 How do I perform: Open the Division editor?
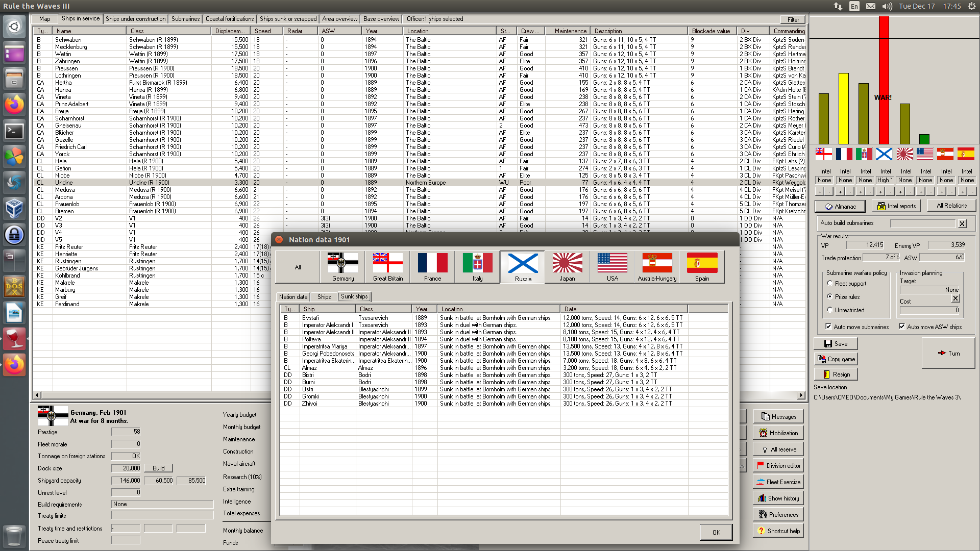pyautogui.click(x=778, y=466)
